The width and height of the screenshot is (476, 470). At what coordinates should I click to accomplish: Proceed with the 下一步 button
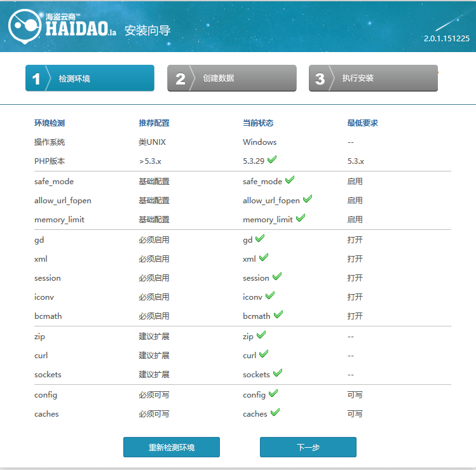click(308, 447)
